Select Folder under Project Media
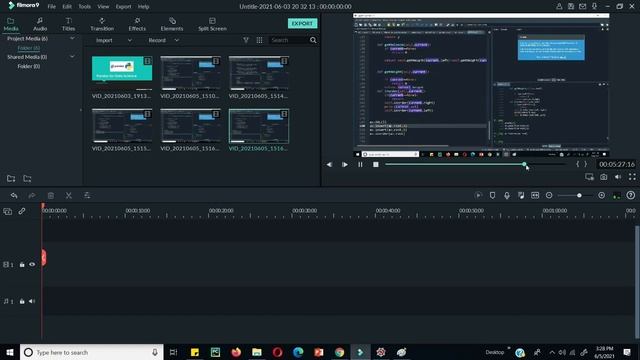This screenshot has width=640, height=360. 29,48
